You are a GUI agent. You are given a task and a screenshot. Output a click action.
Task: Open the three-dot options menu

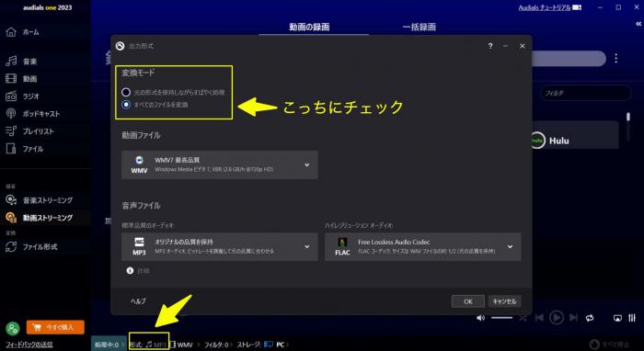(616, 59)
